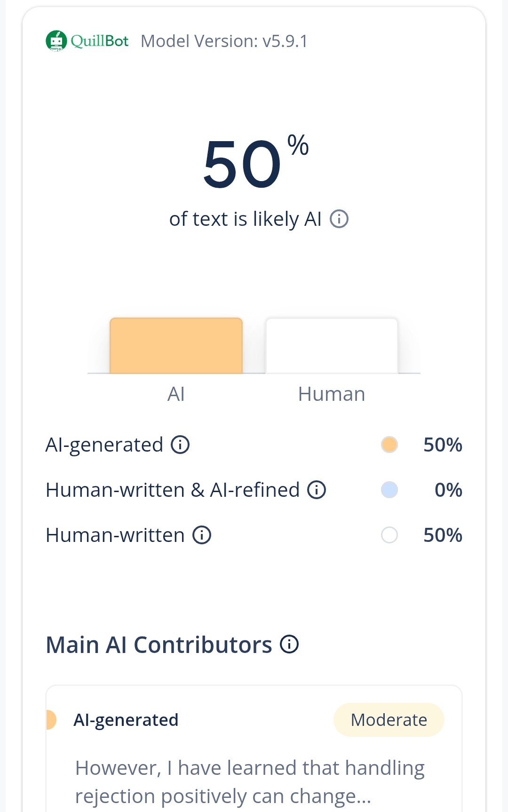This screenshot has width=508, height=812.
Task: Open info icon for Human-written & AI-refined
Action: 317,490
